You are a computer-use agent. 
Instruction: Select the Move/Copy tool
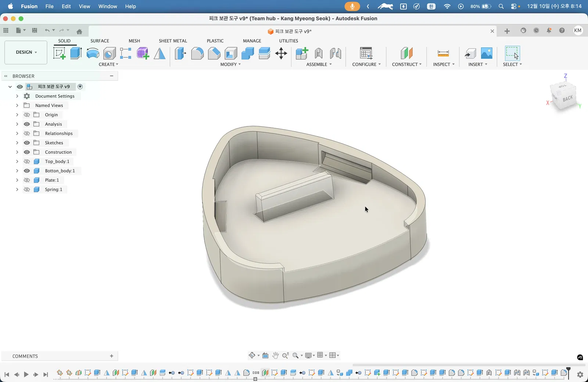click(x=281, y=53)
